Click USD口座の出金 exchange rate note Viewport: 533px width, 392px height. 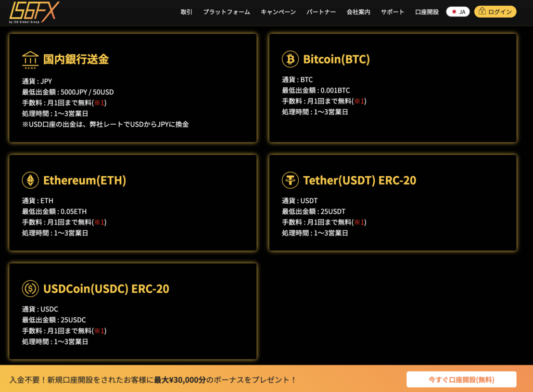click(x=105, y=125)
